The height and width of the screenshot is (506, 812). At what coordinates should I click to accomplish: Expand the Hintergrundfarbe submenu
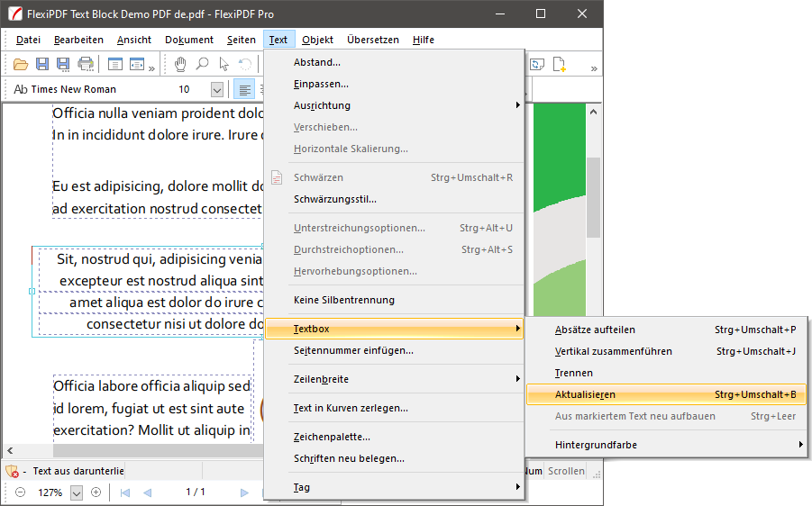tap(668, 445)
